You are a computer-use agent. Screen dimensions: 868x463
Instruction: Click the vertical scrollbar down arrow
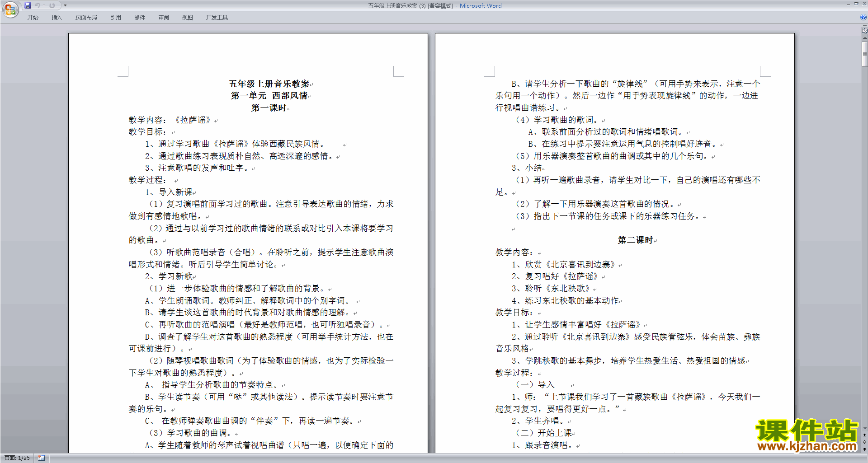point(864,428)
